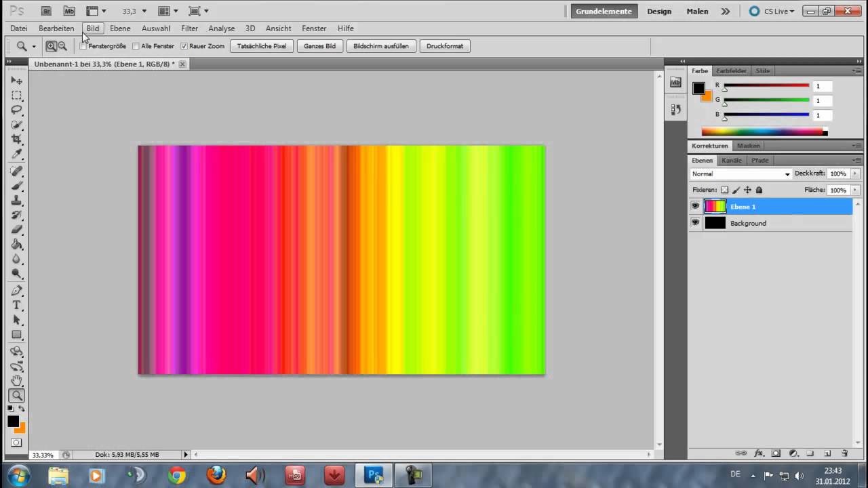Select the Blur tool

point(17,260)
